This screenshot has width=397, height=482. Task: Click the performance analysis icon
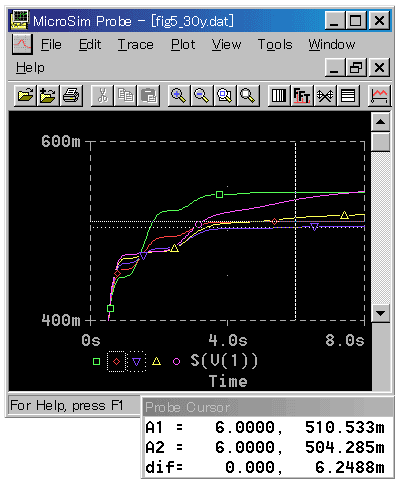coord(325,96)
